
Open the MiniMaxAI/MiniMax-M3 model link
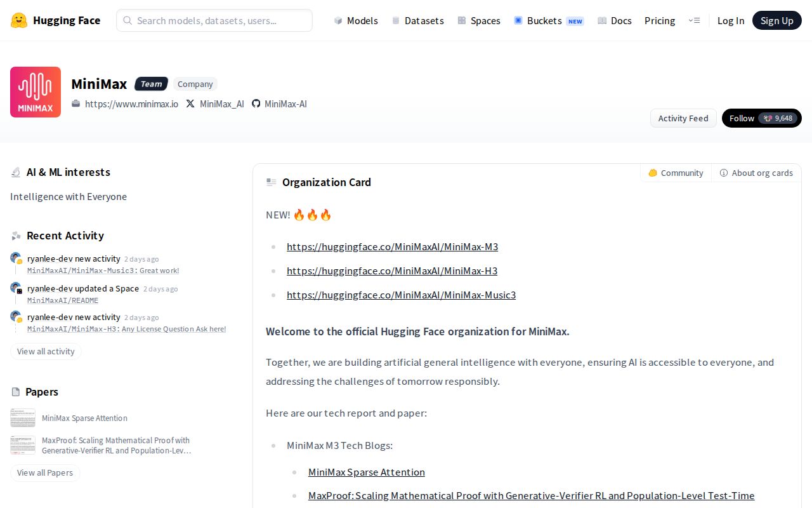(393, 246)
